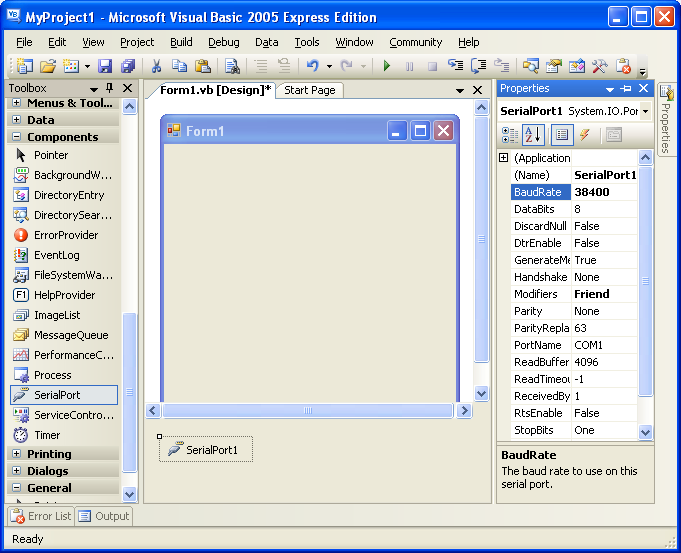Select the HelpProvider component
Viewport: 681px width, 553px height.
click(x=63, y=295)
